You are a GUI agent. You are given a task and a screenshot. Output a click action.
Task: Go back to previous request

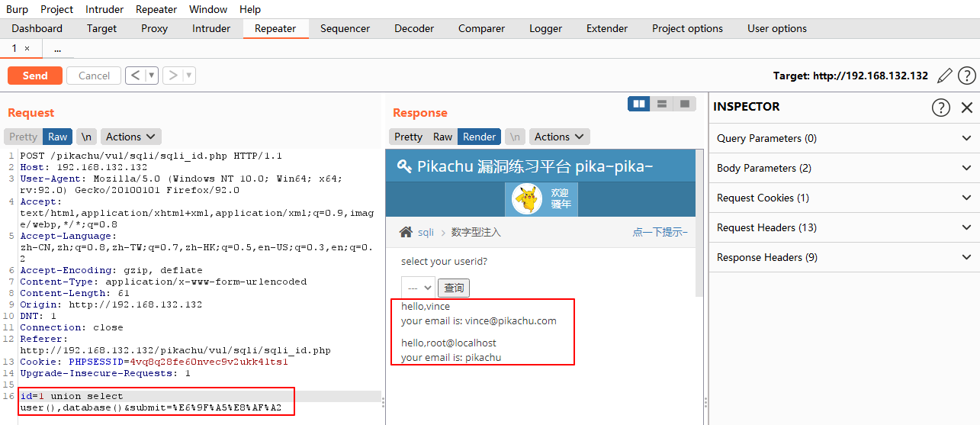point(135,76)
